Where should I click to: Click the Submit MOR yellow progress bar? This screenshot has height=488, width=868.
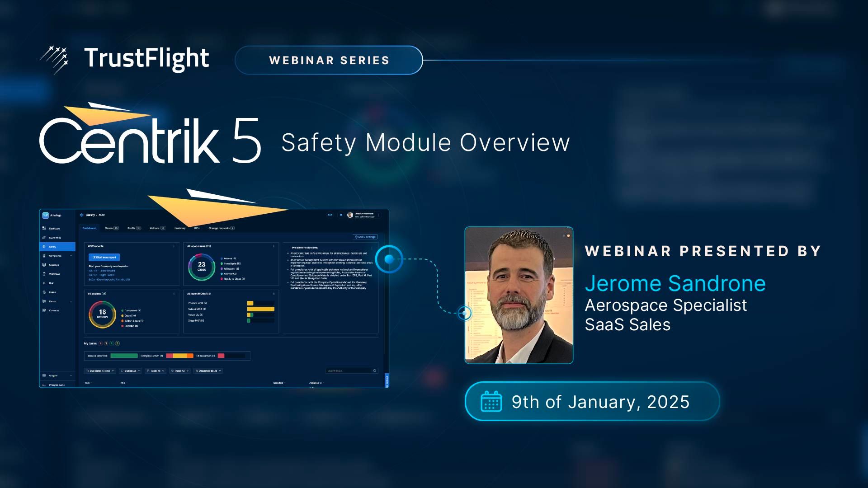point(261,309)
